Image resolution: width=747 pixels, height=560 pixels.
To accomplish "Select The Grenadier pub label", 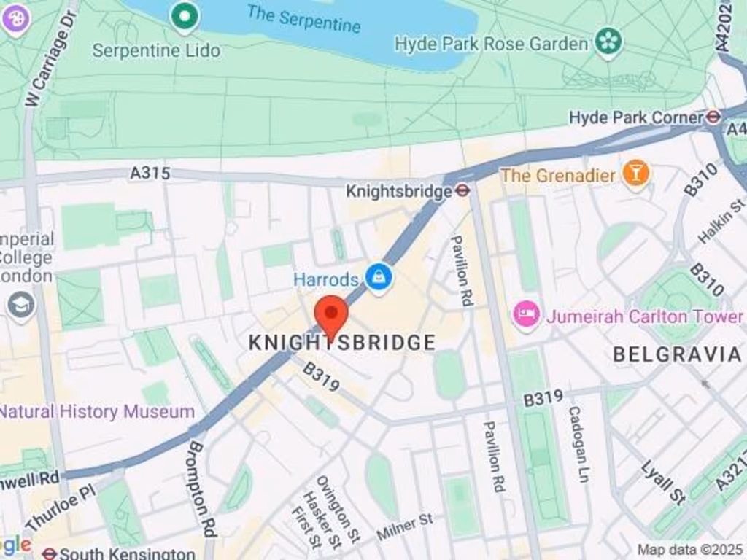I will tap(558, 175).
